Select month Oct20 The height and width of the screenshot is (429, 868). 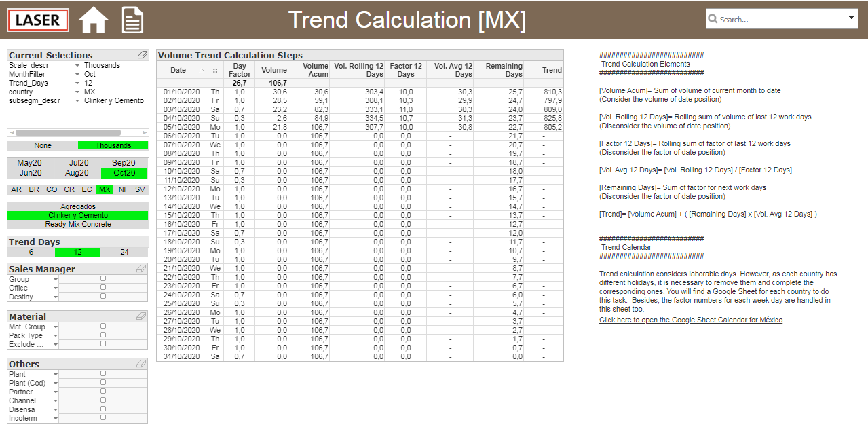pyautogui.click(x=124, y=173)
